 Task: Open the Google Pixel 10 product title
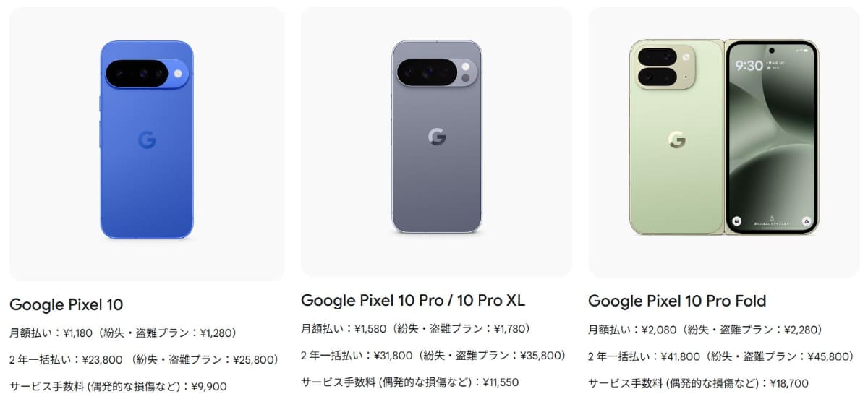click(67, 304)
